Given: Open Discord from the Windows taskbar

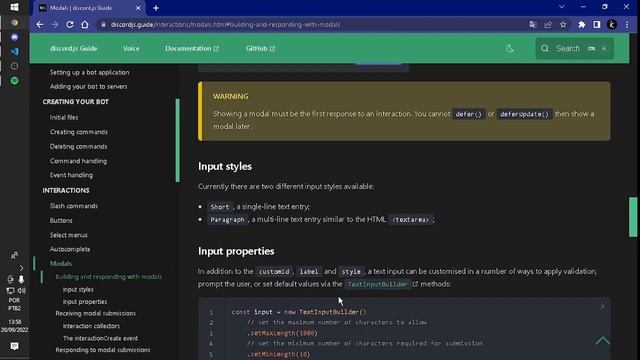Looking at the screenshot, I should pyautogui.click(x=14, y=37).
